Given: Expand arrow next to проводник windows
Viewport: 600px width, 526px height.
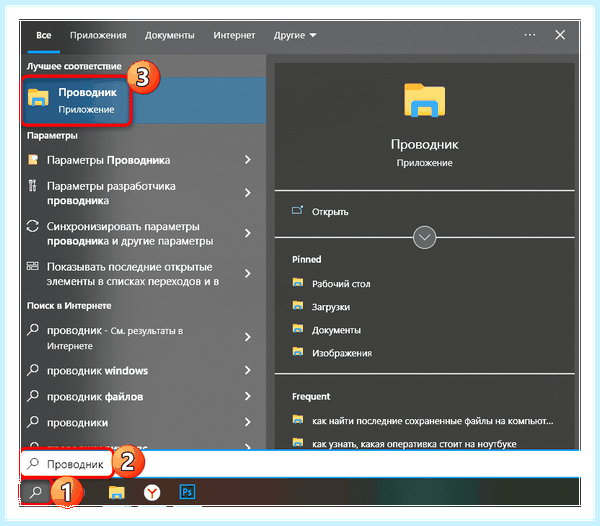Looking at the screenshot, I should coord(248,370).
